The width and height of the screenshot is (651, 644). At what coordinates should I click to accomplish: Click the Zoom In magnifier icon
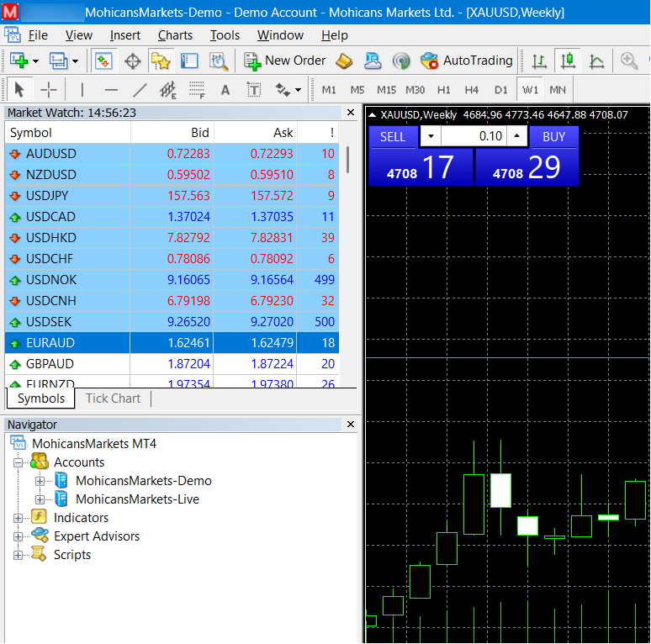[629, 61]
